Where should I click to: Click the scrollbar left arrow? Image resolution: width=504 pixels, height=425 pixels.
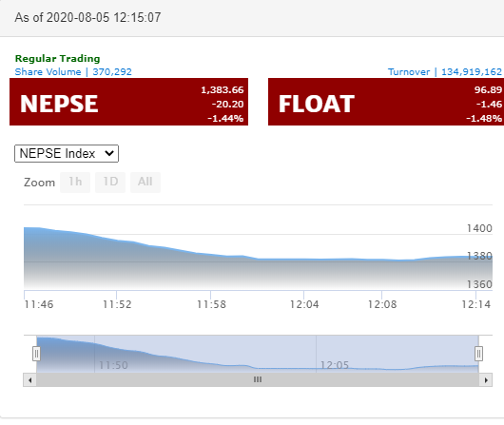[29, 380]
